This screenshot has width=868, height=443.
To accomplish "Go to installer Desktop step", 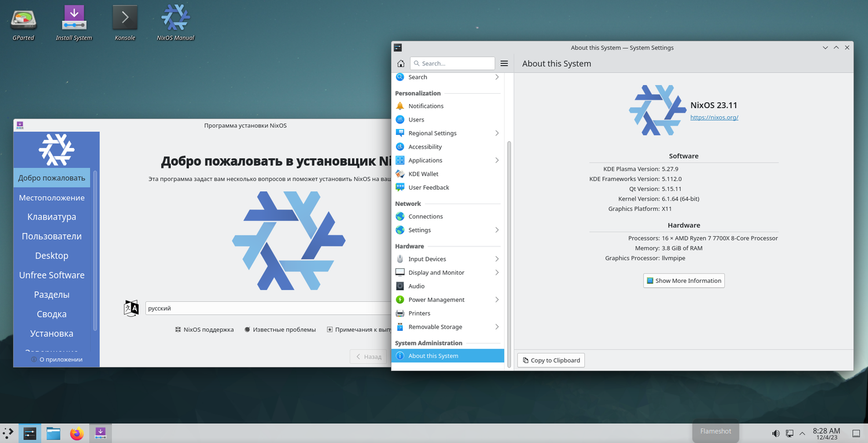I will pos(52,256).
